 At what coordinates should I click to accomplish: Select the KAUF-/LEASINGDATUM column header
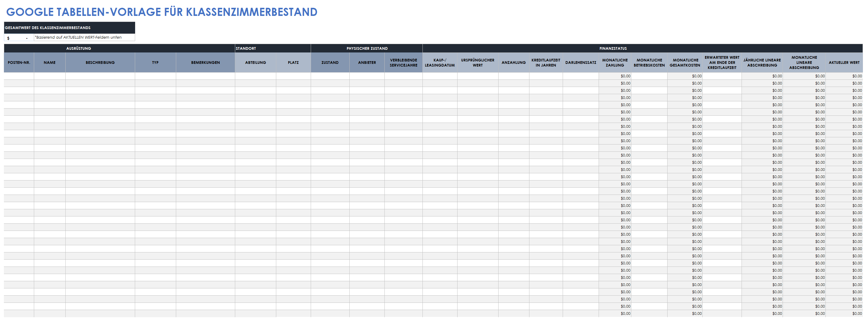click(440, 62)
